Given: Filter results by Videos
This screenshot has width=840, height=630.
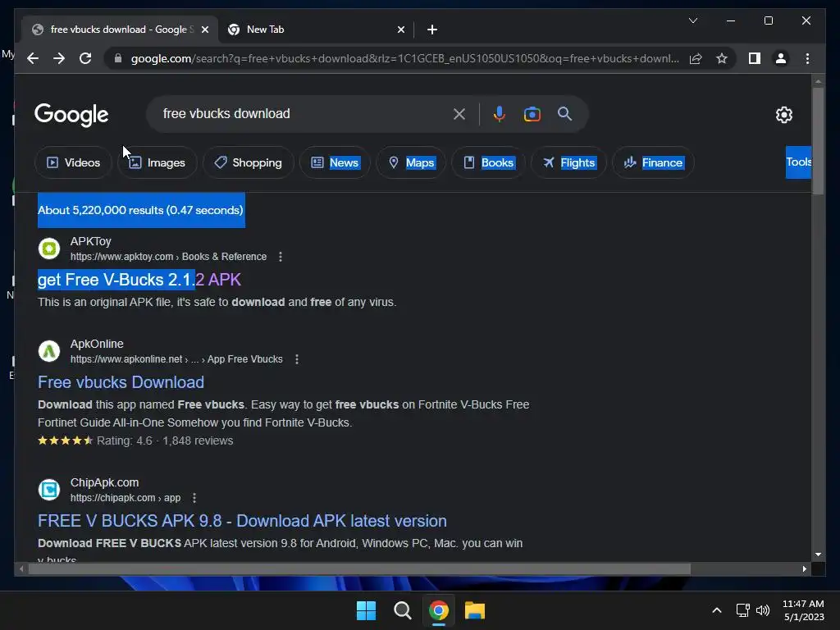Looking at the screenshot, I should pos(73,162).
